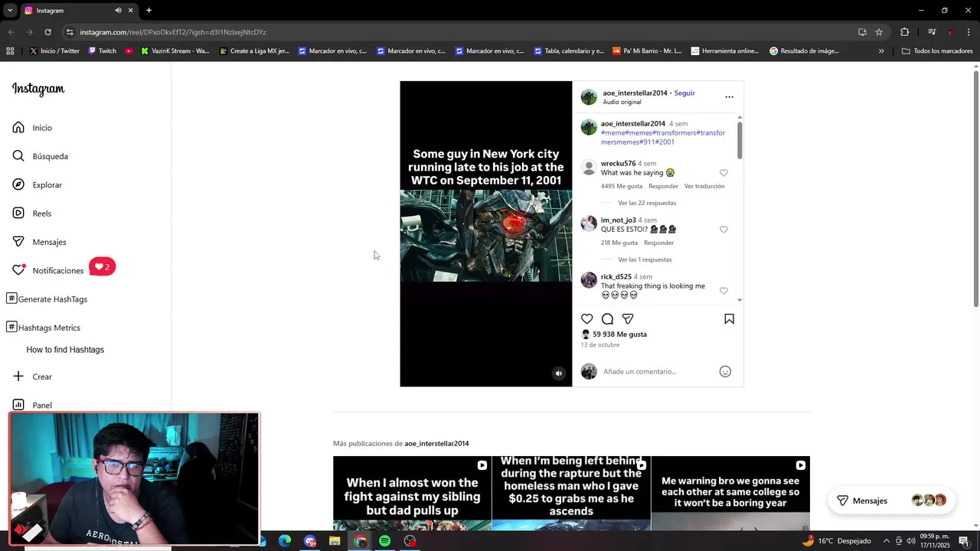Open Notificaciones heart in sidebar

[x=18, y=270]
